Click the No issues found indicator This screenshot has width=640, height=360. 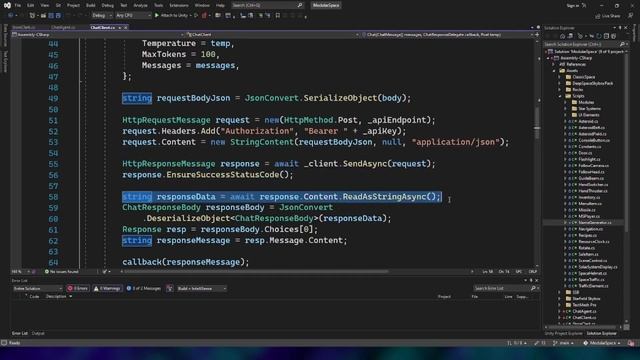61,271
